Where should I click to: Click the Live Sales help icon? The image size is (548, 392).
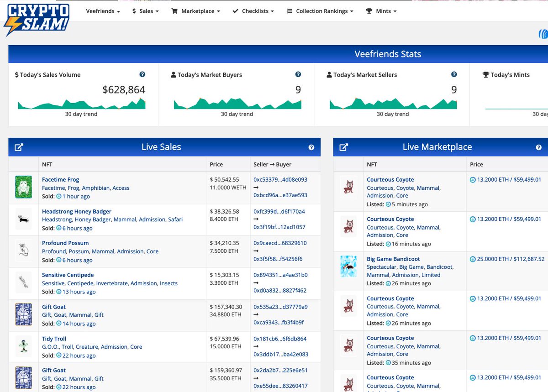tap(311, 147)
